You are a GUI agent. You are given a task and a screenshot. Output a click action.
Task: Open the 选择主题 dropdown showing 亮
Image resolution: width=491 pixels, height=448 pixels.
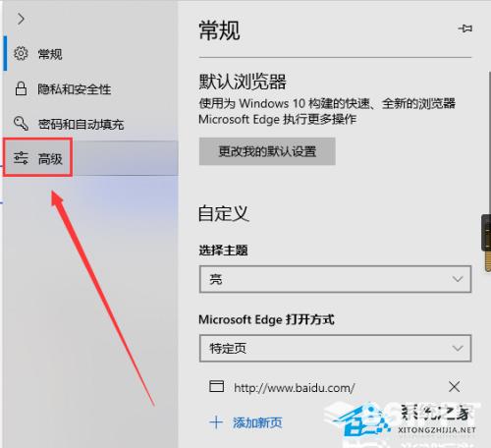335,279
